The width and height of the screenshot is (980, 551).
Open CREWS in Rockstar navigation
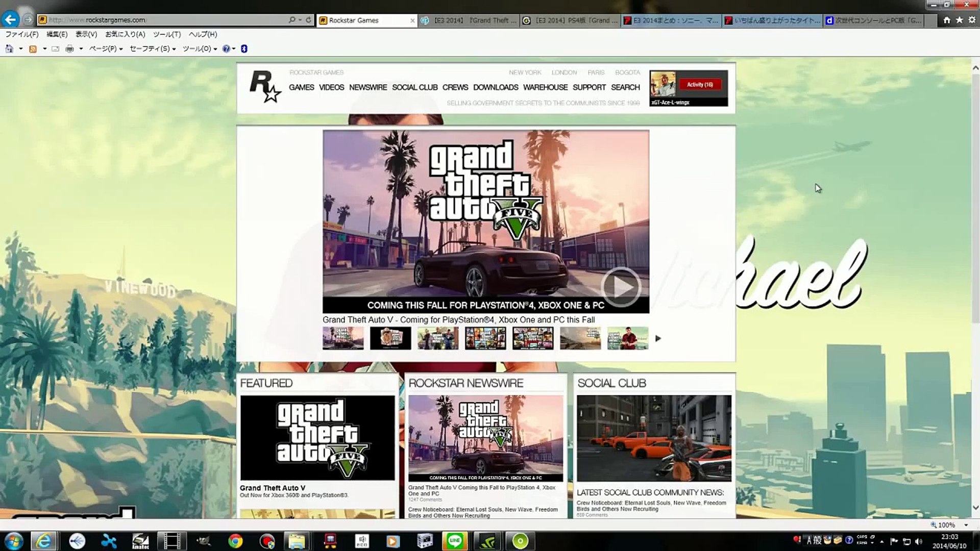(455, 87)
